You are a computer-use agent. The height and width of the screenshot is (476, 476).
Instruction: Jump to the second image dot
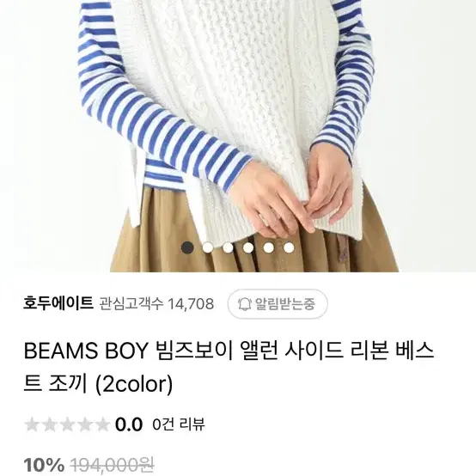pos(208,247)
